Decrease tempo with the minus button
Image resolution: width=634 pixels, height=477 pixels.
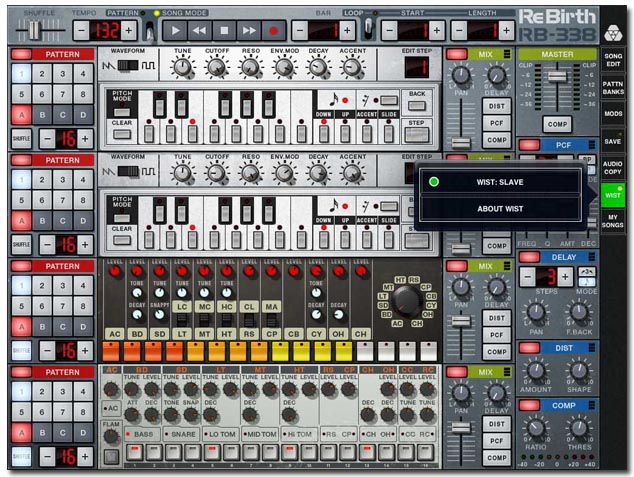coord(81,31)
